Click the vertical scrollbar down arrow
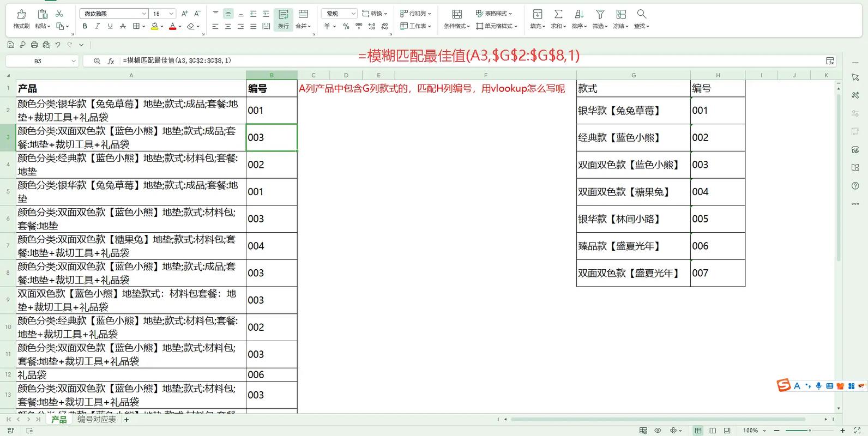868x436 pixels. coord(839,408)
